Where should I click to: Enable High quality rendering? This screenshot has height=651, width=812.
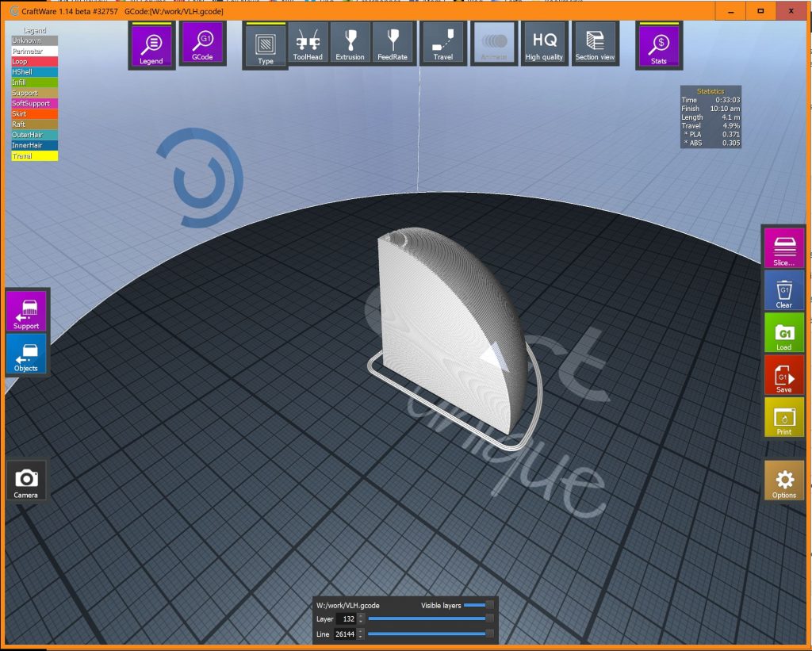tap(544, 43)
